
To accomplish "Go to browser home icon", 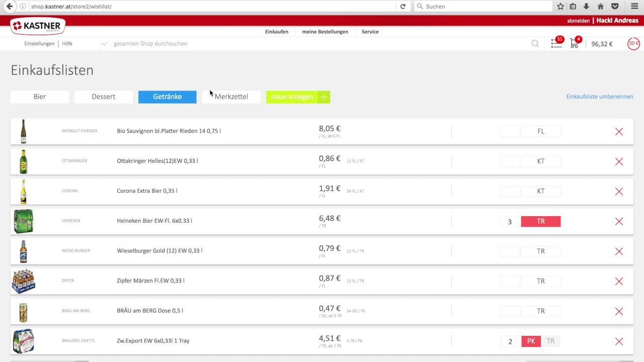I will pos(600,7).
